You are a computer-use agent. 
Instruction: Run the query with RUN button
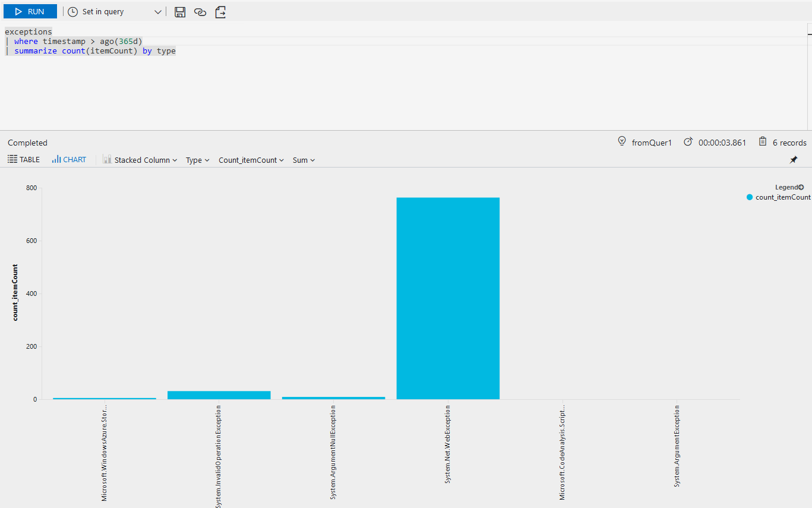(30, 11)
